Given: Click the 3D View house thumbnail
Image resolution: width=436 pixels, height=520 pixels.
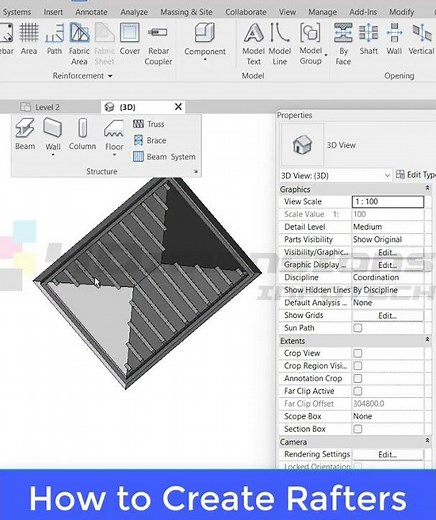Looking at the screenshot, I should click(302, 145).
